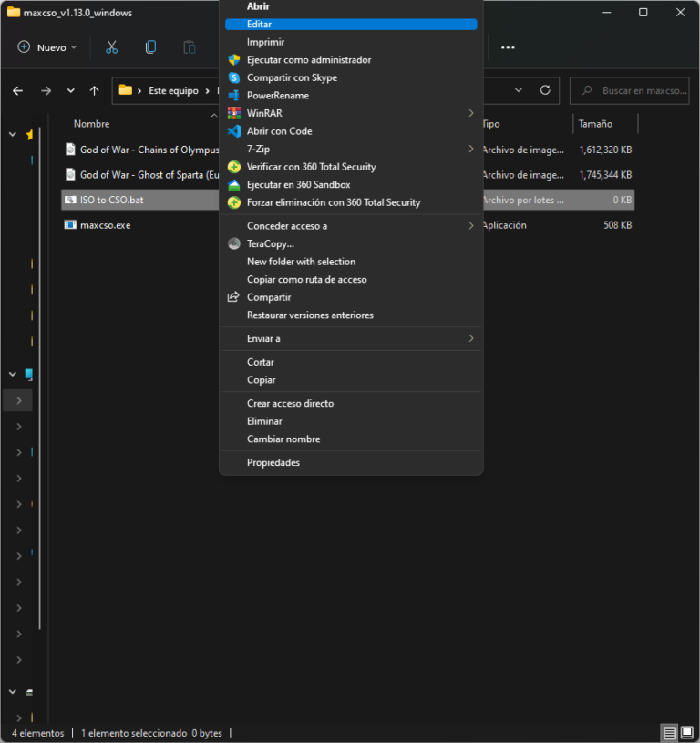The image size is (700, 743).
Task: Switch to large thumbnails view icon
Action: (x=686, y=733)
